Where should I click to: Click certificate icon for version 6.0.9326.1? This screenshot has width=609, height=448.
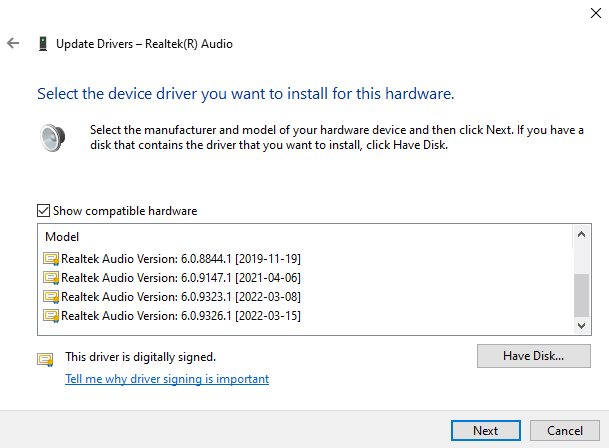[51, 316]
